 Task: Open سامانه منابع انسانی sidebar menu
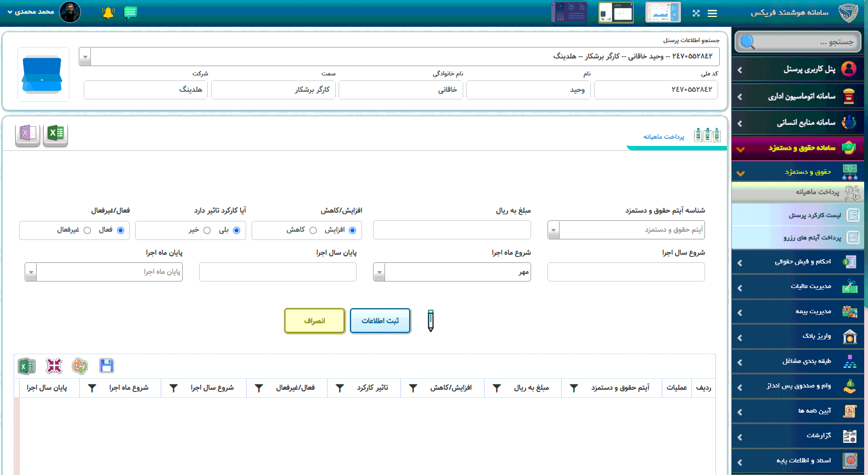pos(798,122)
